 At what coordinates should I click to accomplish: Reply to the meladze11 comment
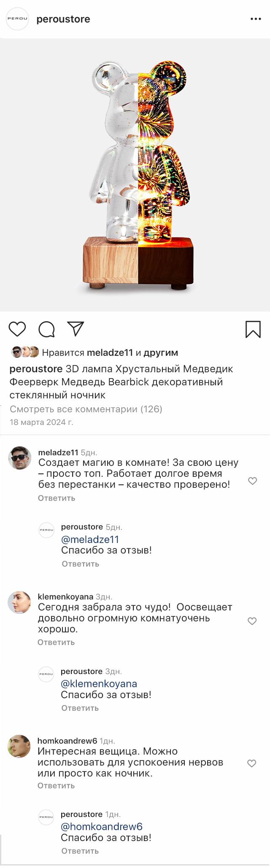coord(57,498)
